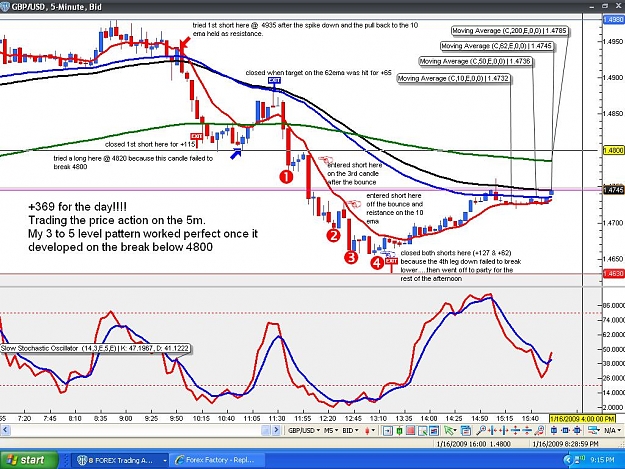Open the BID price type dropdown
The width and height of the screenshot is (625, 469).
click(350, 430)
